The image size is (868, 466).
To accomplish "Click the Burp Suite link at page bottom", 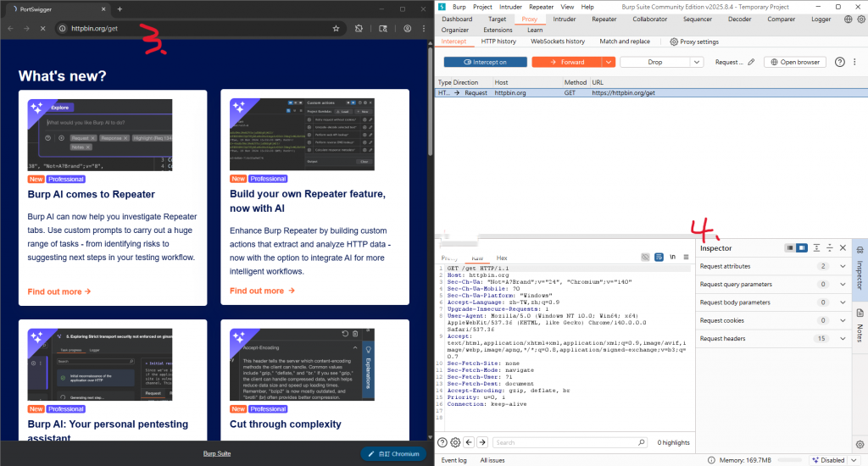I will (216, 453).
